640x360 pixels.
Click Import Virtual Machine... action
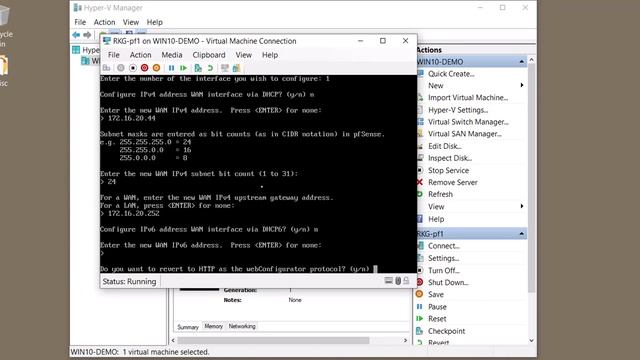point(468,98)
